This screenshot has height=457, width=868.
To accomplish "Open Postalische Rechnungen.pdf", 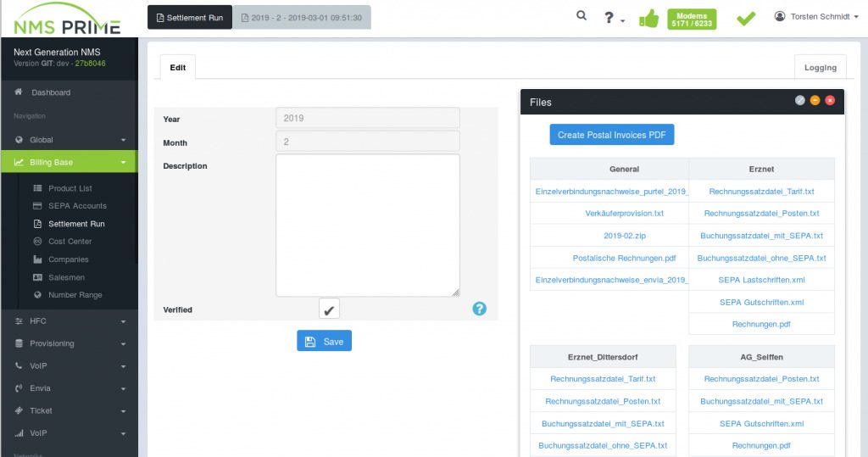I will [625, 258].
